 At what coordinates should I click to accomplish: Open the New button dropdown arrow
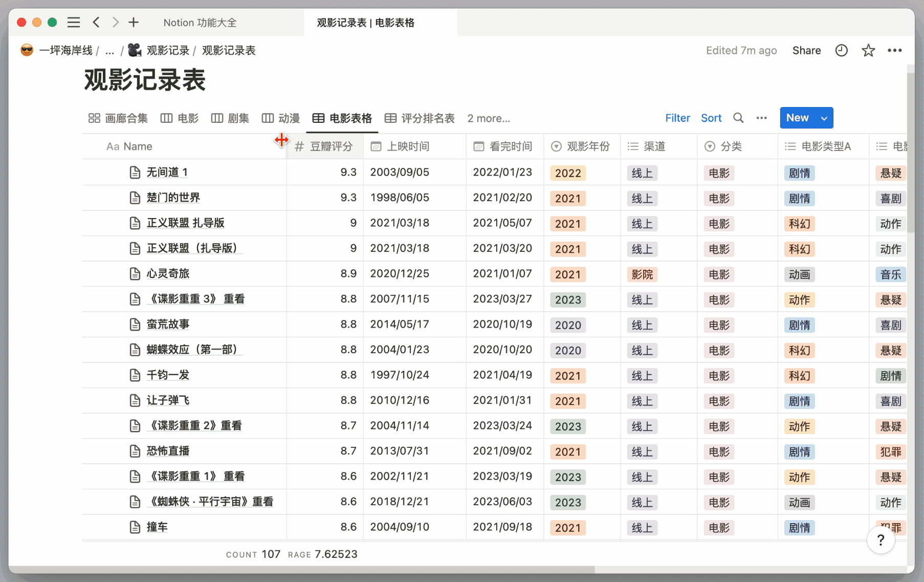(x=824, y=118)
